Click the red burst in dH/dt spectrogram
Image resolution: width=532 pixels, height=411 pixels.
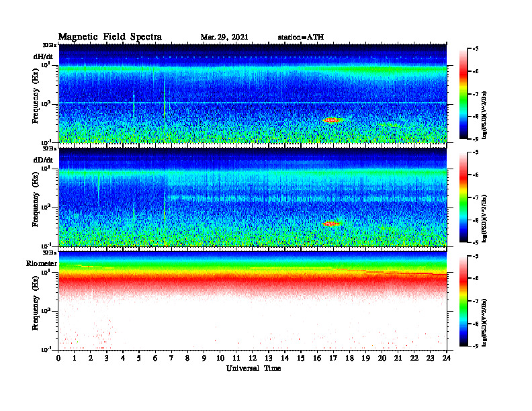(x=331, y=120)
